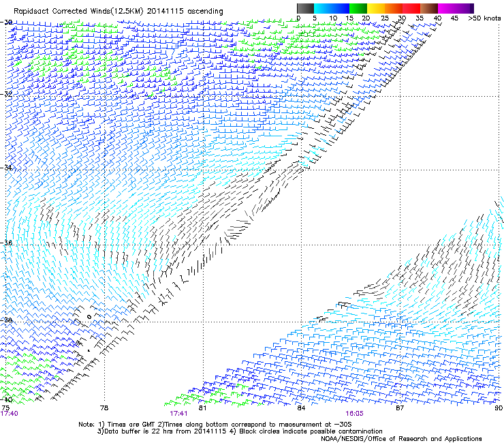Click the title 'Rapidscat Corrected Winds(12.5KM) 20141115 ascending'

pyautogui.click(x=119, y=12)
